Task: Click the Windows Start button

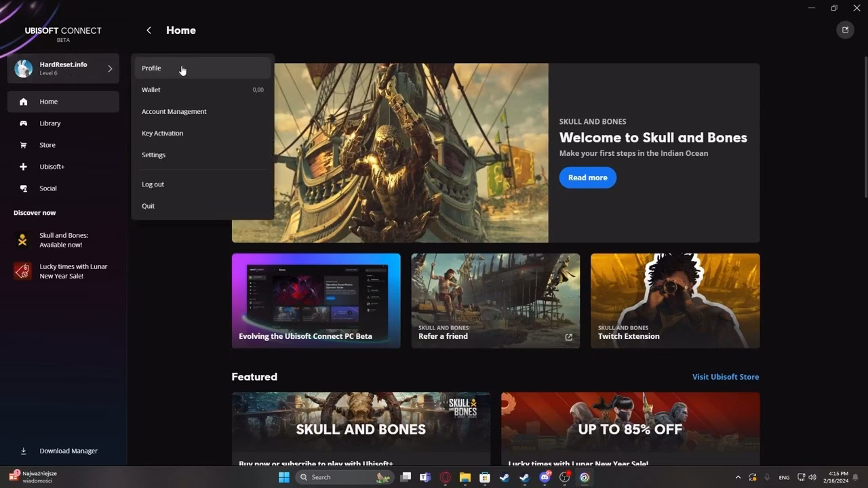Action: (x=284, y=477)
